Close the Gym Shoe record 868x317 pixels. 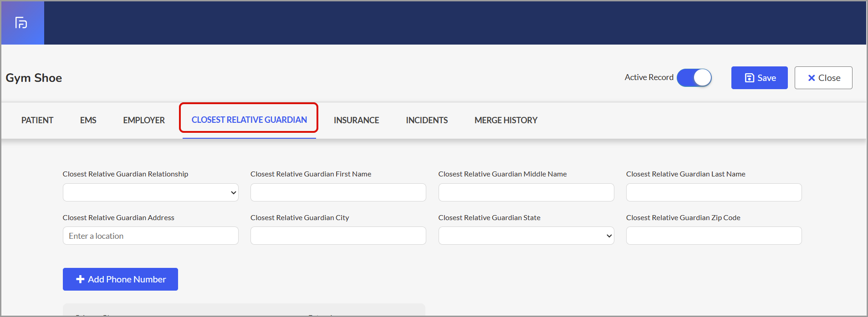click(x=823, y=78)
